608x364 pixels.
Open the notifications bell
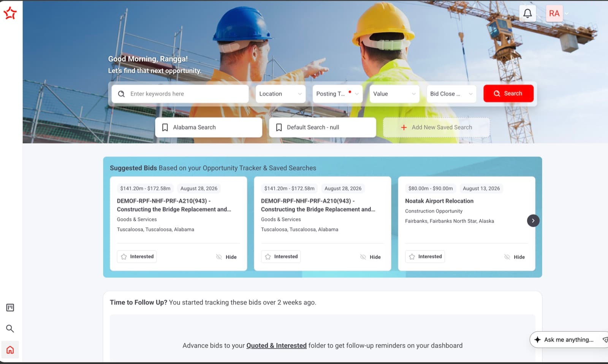(x=527, y=14)
